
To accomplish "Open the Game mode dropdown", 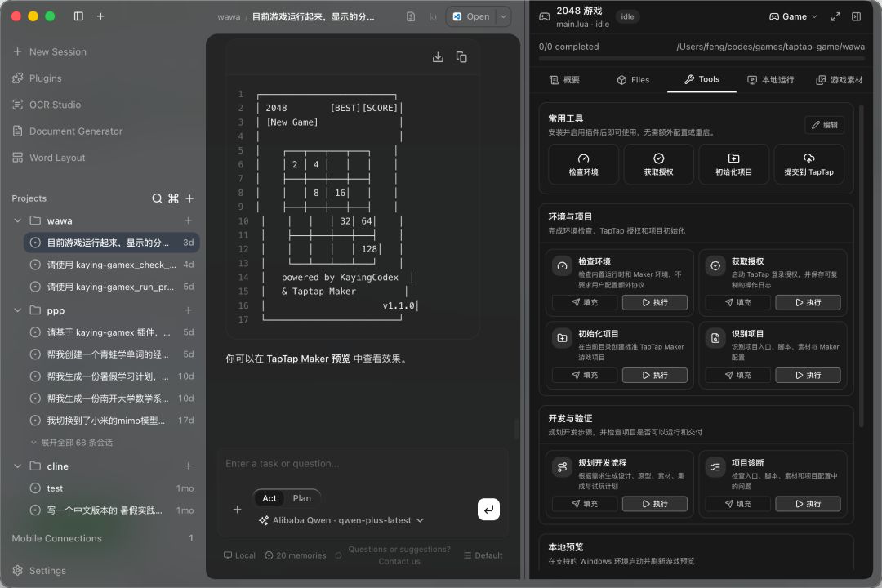I will tap(793, 17).
